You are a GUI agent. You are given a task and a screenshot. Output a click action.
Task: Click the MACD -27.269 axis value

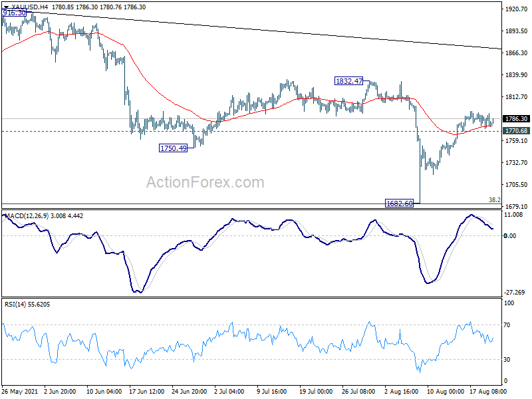pos(514,292)
